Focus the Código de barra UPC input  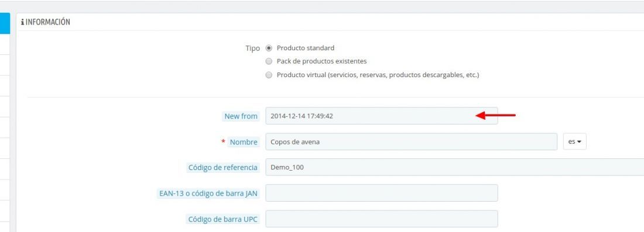point(382,219)
